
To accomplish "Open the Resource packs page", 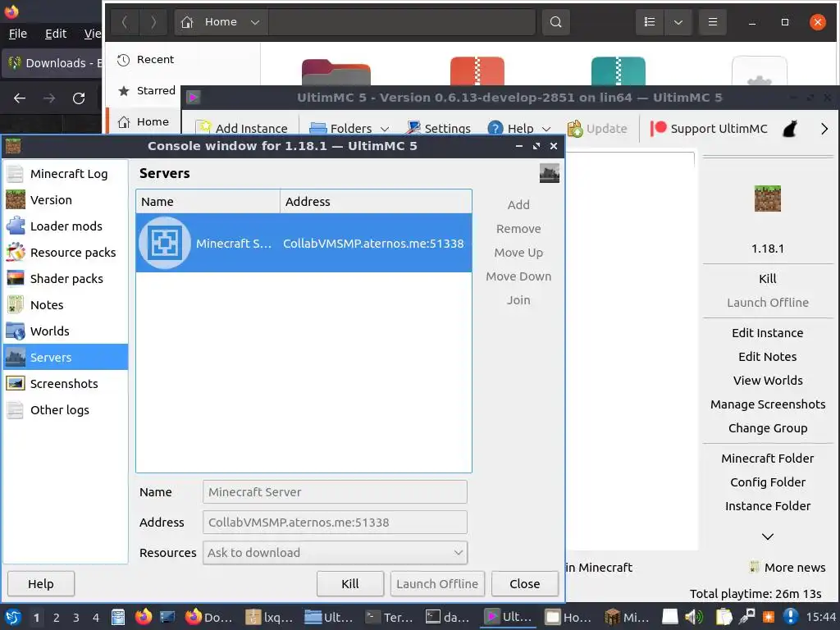I will click(66, 253).
